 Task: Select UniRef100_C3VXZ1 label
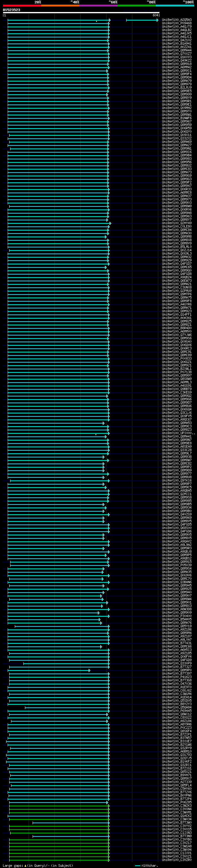point(177,856)
